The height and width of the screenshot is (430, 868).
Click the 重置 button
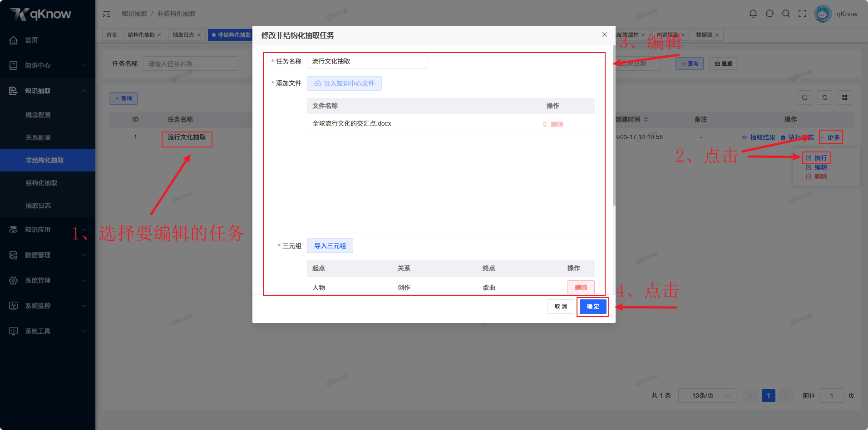coord(723,64)
